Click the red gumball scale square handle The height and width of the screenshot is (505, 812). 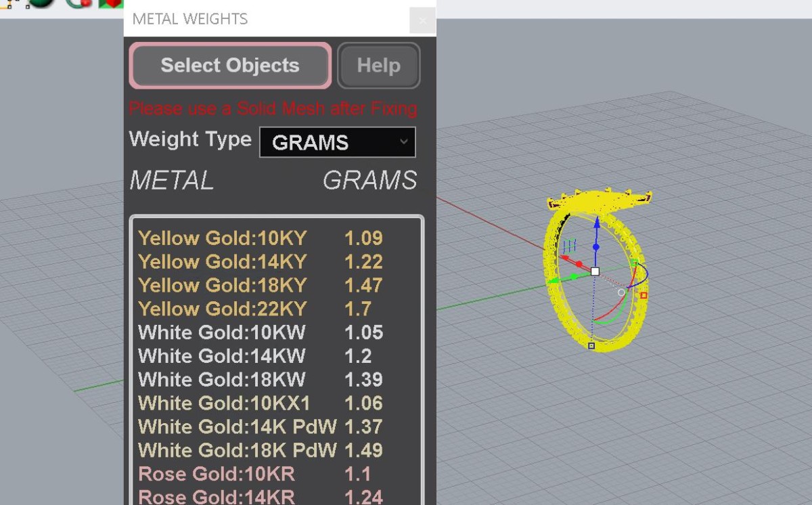[x=644, y=295]
